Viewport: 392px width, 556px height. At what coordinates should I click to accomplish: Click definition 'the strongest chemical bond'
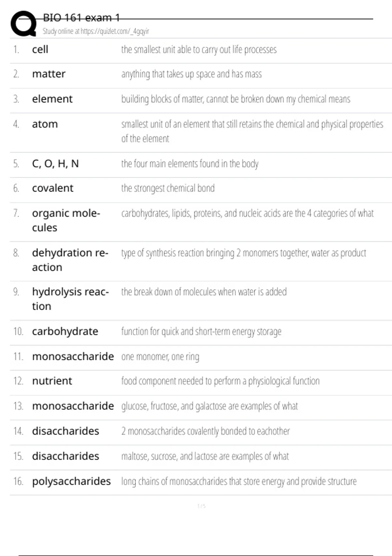168,188
